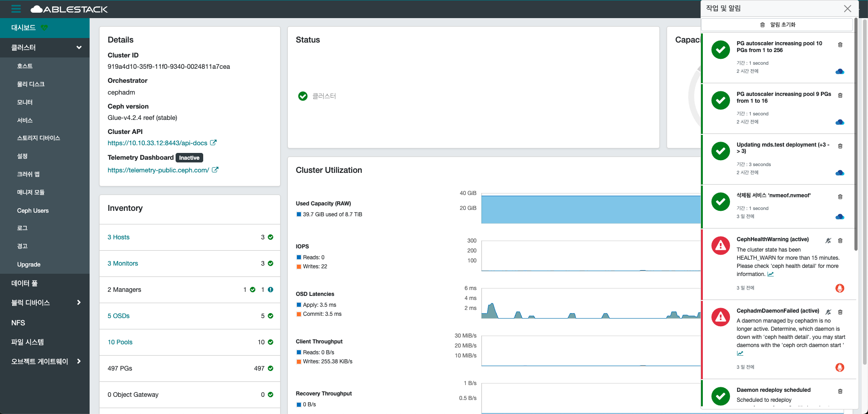The image size is (868, 414).
Task: Delete the 'Daemon redeploy scheduled' notification
Action: (x=840, y=391)
